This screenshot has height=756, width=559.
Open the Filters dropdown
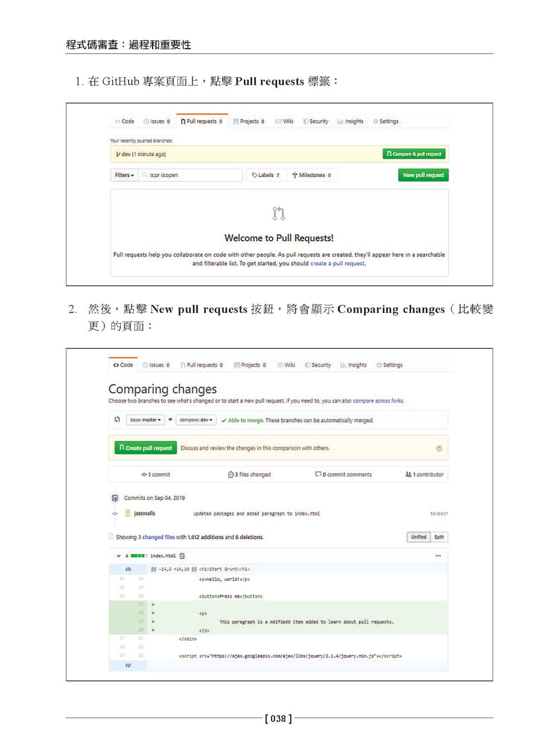pyautogui.click(x=124, y=175)
